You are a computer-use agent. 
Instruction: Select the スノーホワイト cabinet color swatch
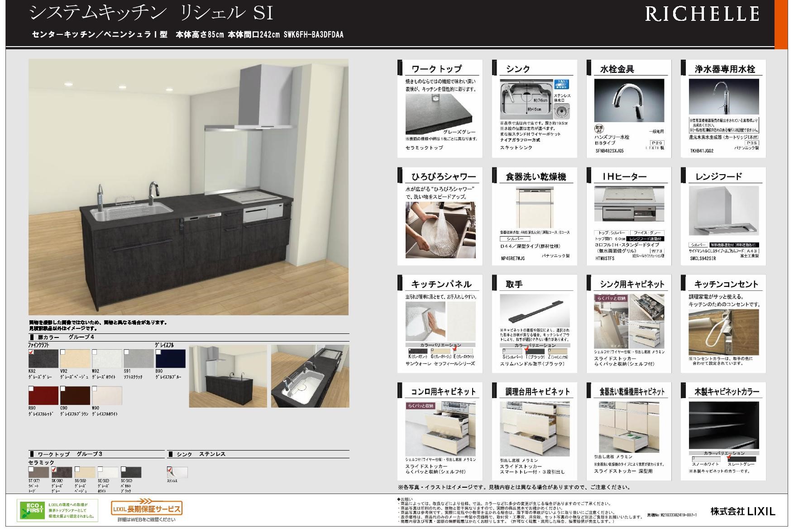click(x=705, y=459)
